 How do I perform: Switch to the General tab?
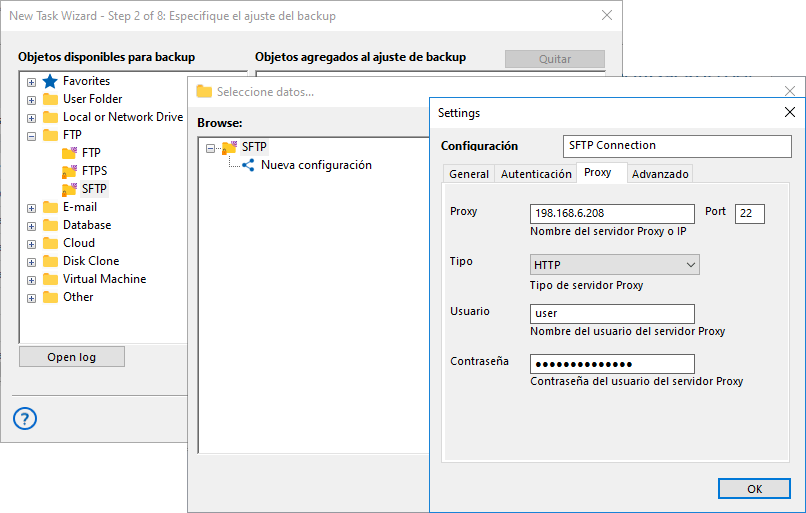coord(468,174)
